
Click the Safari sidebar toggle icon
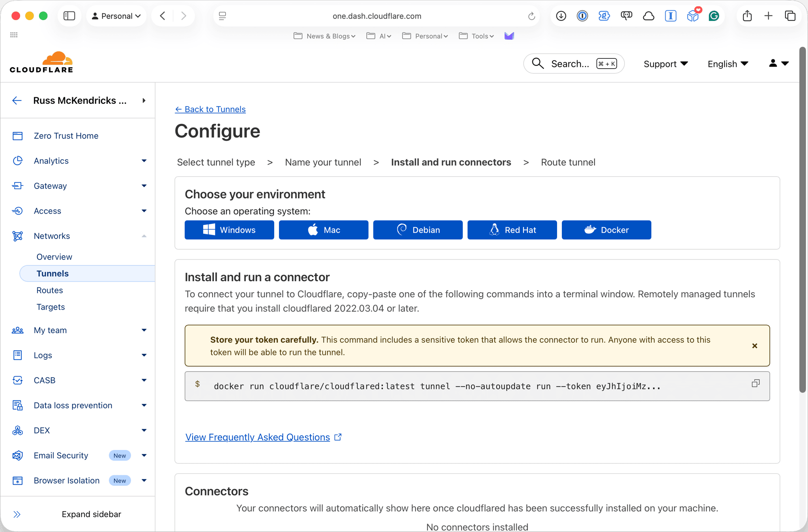click(69, 16)
